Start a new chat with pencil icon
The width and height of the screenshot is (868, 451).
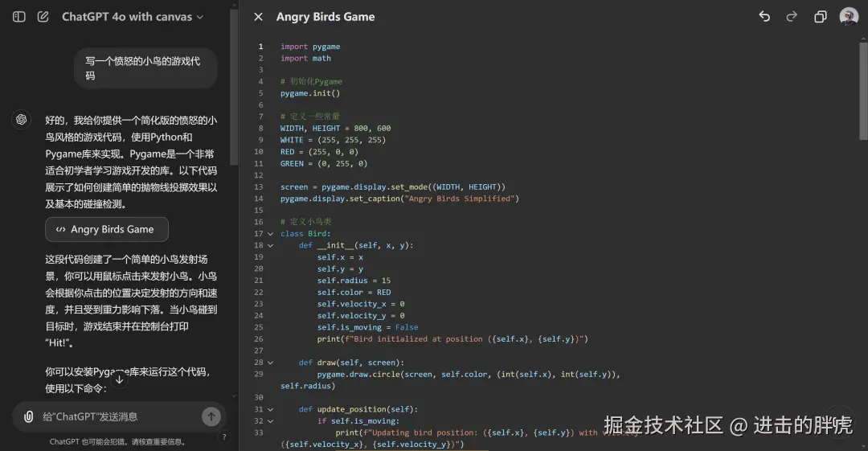click(43, 17)
